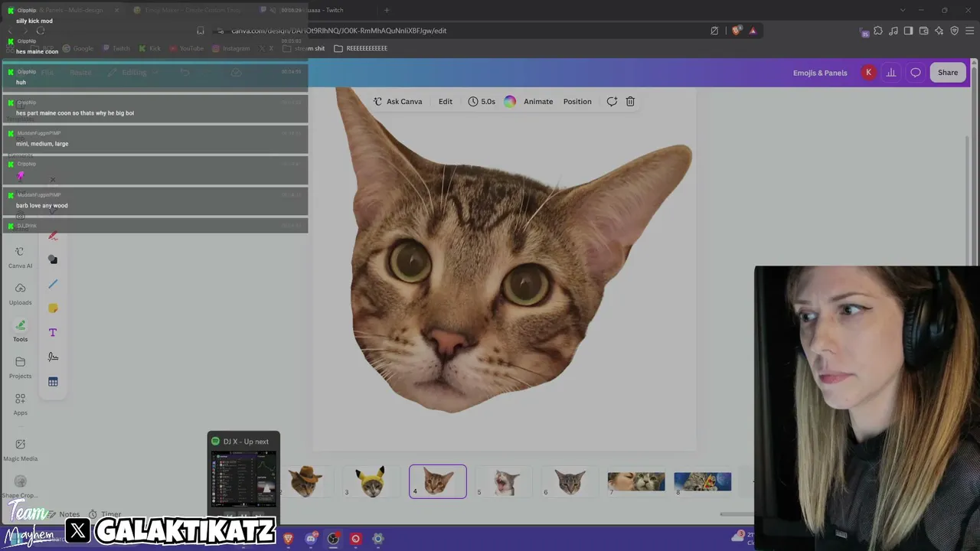
Task: Open the Projects side panel
Action: pos(20,368)
